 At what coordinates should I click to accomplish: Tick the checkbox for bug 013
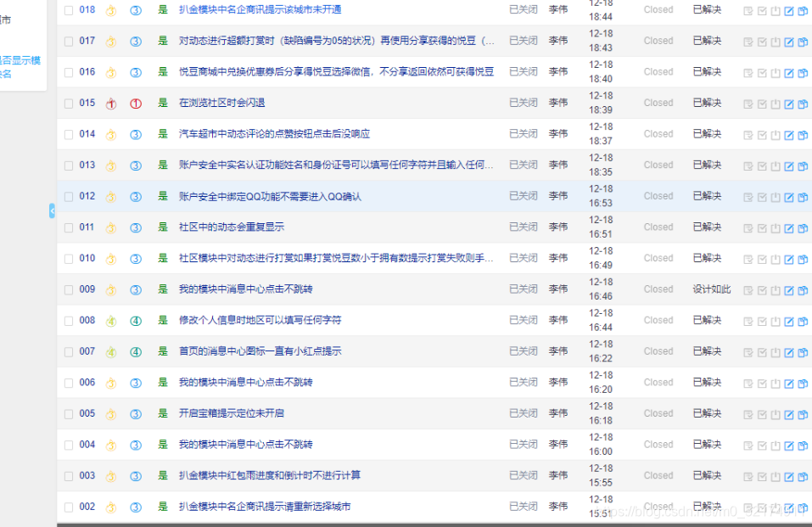pyautogui.click(x=69, y=165)
